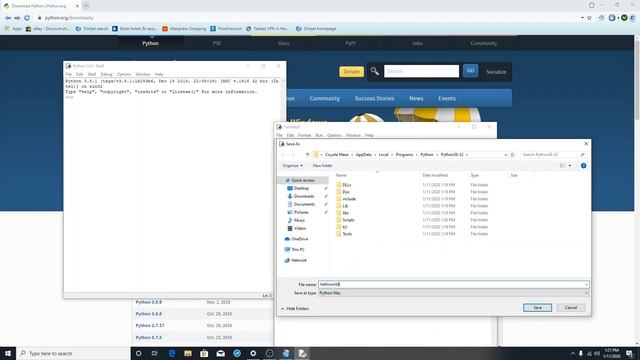
Task: Click the yellow Donate button
Action: click(x=351, y=71)
